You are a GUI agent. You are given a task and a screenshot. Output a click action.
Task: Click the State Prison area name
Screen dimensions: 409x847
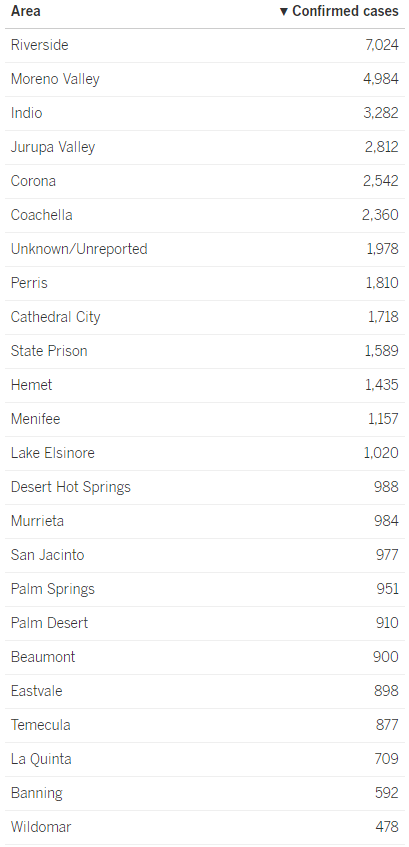(x=49, y=351)
